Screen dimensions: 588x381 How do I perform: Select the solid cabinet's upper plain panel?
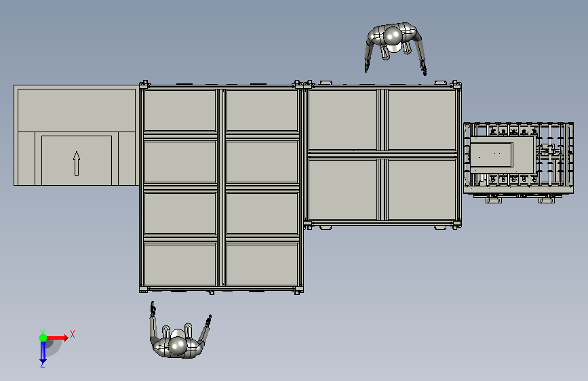[x=77, y=111]
